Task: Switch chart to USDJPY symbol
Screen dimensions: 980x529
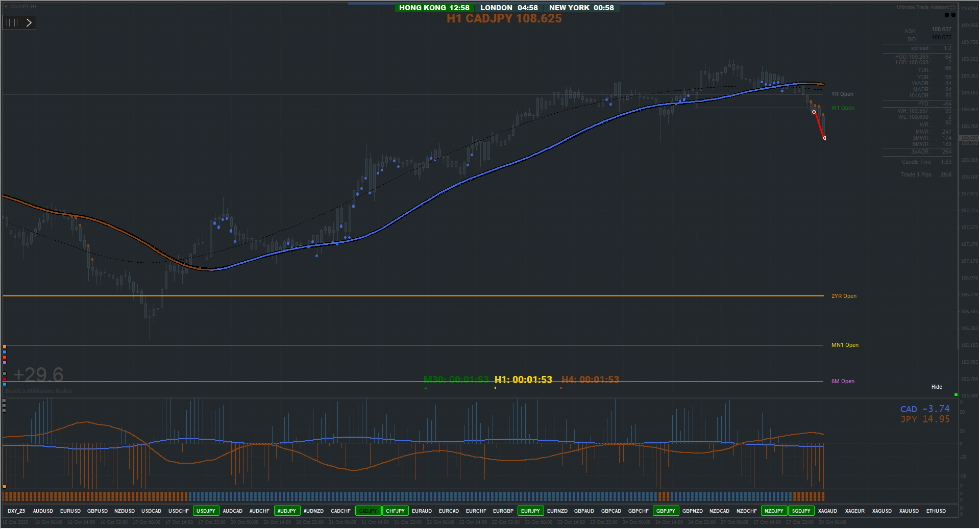Action: (x=206, y=511)
